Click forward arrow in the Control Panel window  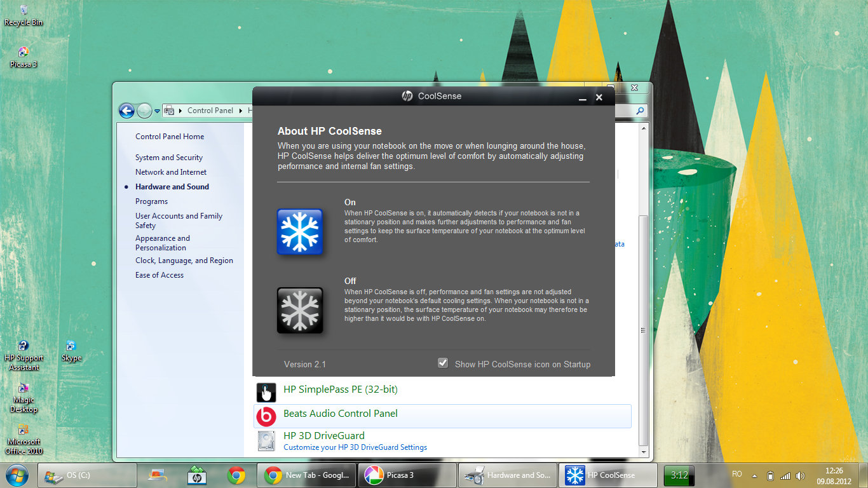click(144, 111)
